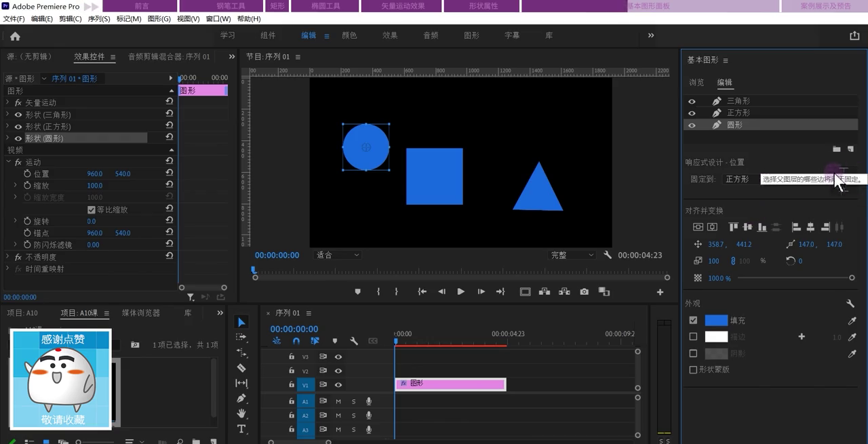
Task: Select the Selection arrow tool
Action: tap(241, 322)
